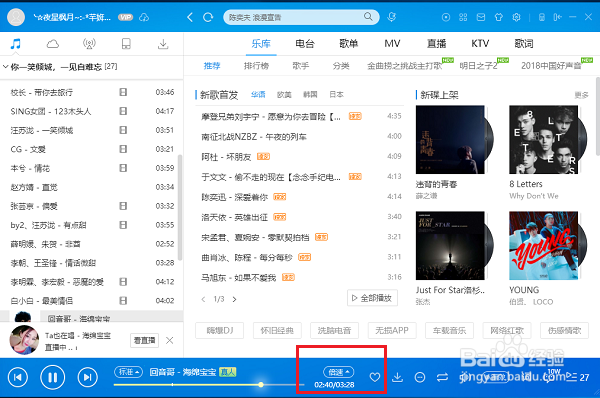This screenshot has width=600, height=398.
Task: Click the left playlist vertical scrollbar
Action: [179, 207]
